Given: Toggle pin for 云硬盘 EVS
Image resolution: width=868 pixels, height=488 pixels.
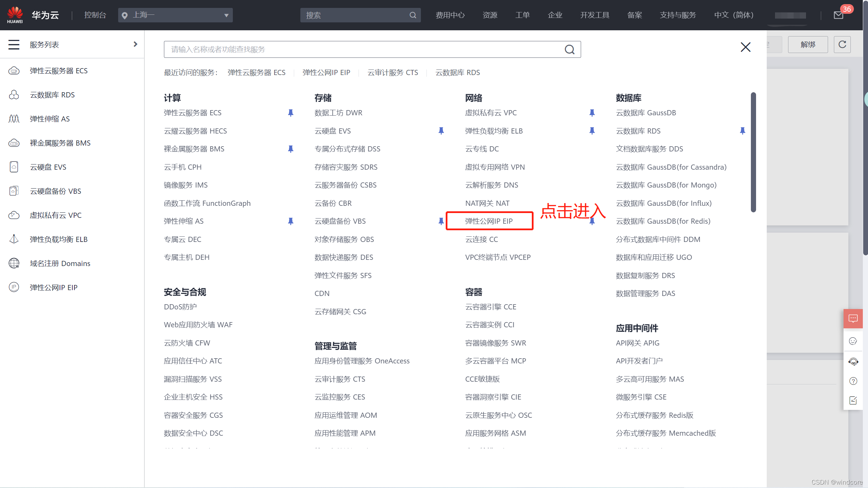Looking at the screenshot, I should tap(441, 131).
